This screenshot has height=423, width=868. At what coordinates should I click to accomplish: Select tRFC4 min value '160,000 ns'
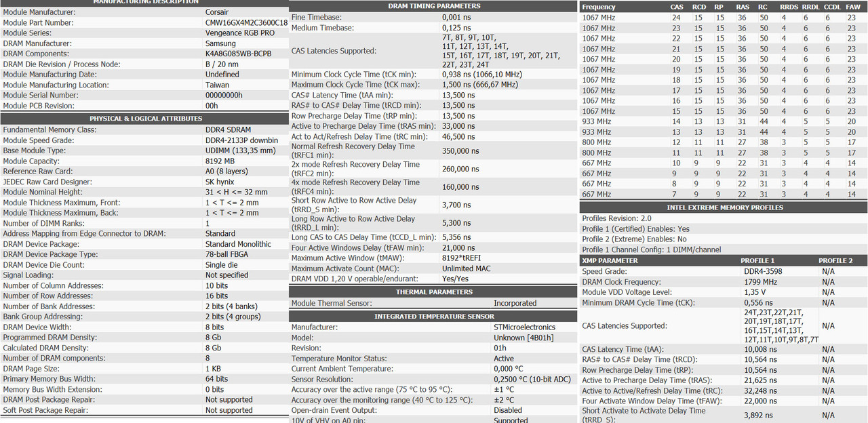pos(460,186)
